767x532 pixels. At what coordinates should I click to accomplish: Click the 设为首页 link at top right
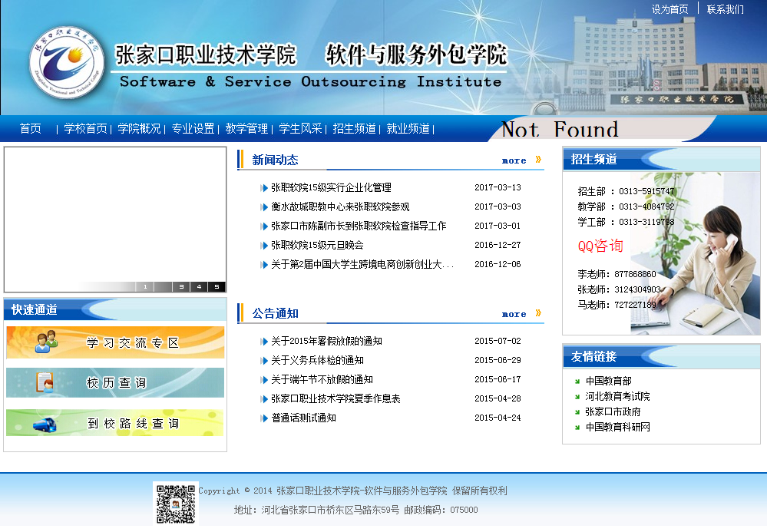669,9
